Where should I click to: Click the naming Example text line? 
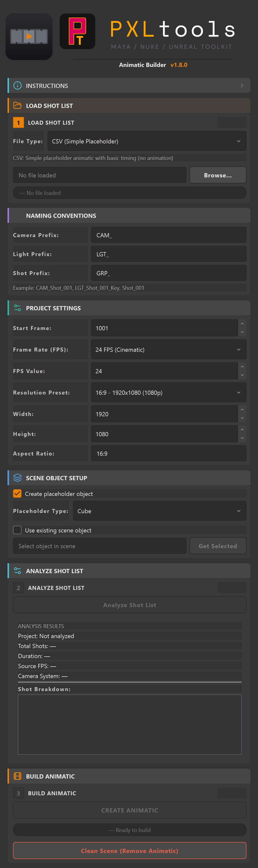click(78, 288)
